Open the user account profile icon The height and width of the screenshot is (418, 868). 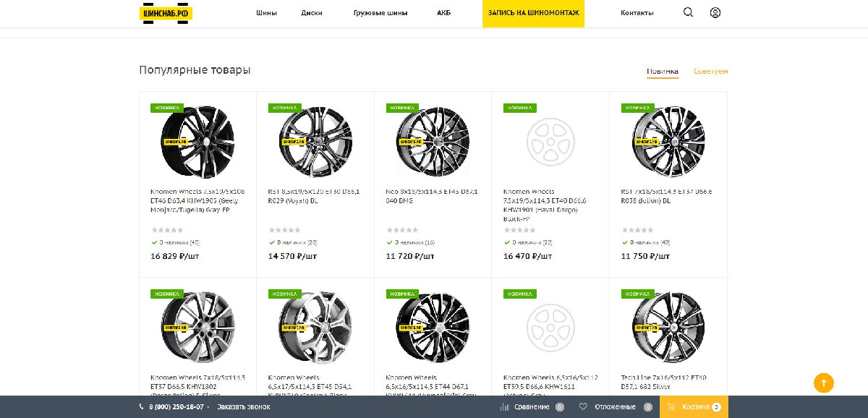715,12
